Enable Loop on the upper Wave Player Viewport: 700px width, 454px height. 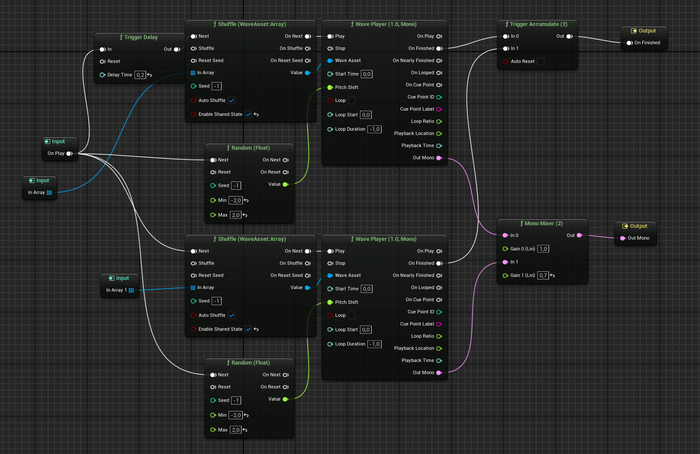click(351, 101)
